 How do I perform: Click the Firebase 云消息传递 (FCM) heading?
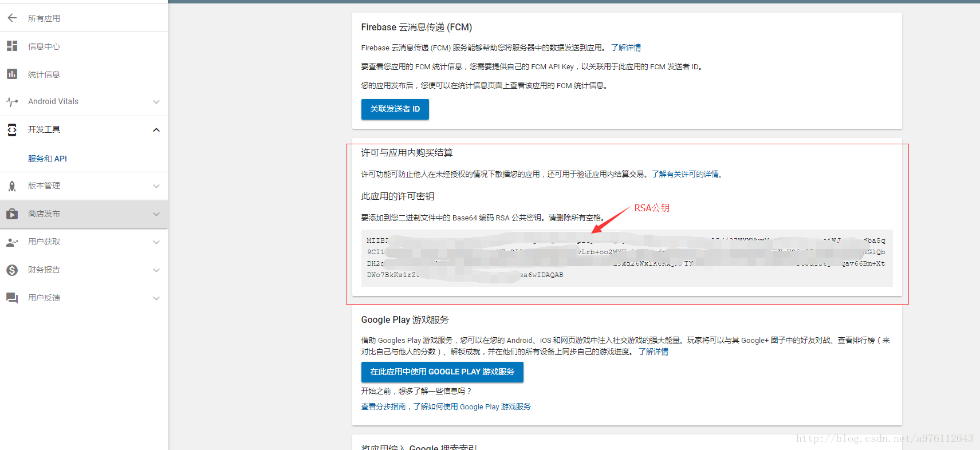[x=416, y=27]
